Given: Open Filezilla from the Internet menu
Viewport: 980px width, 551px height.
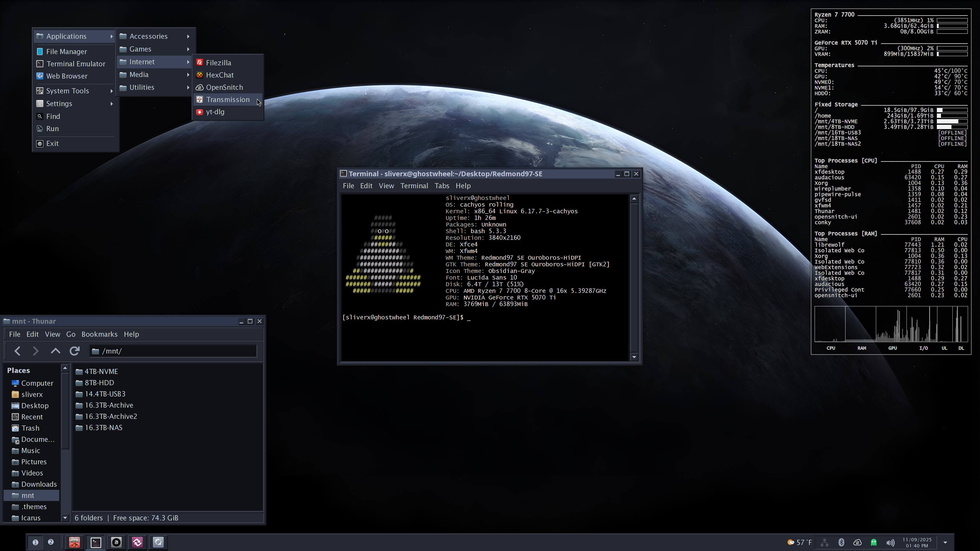Looking at the screenshot, I should (218, 63).
